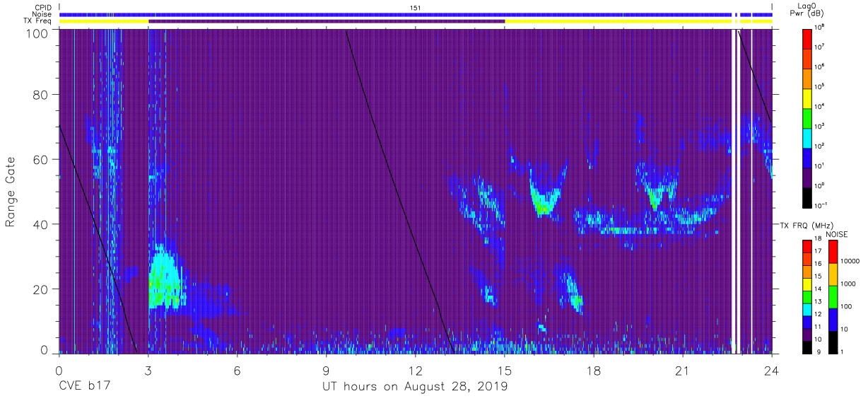Click the '40' tick on the Range Gate axis
The image size is (868, 401).
40,224
